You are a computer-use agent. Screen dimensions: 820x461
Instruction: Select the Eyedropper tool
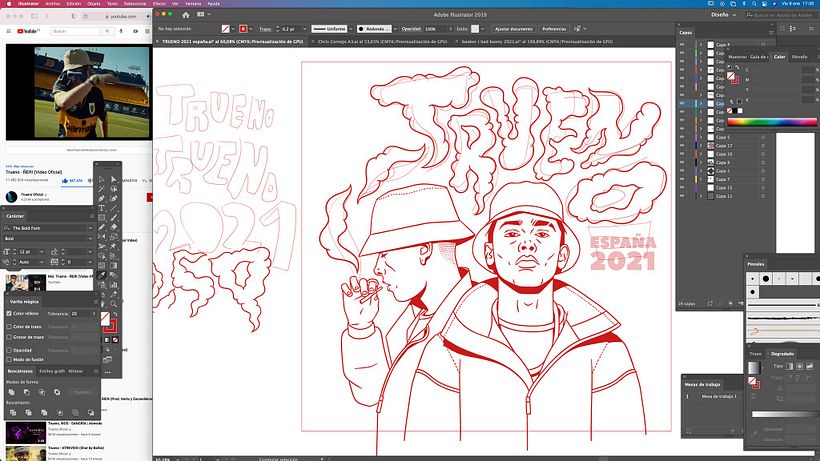(101, 275)
